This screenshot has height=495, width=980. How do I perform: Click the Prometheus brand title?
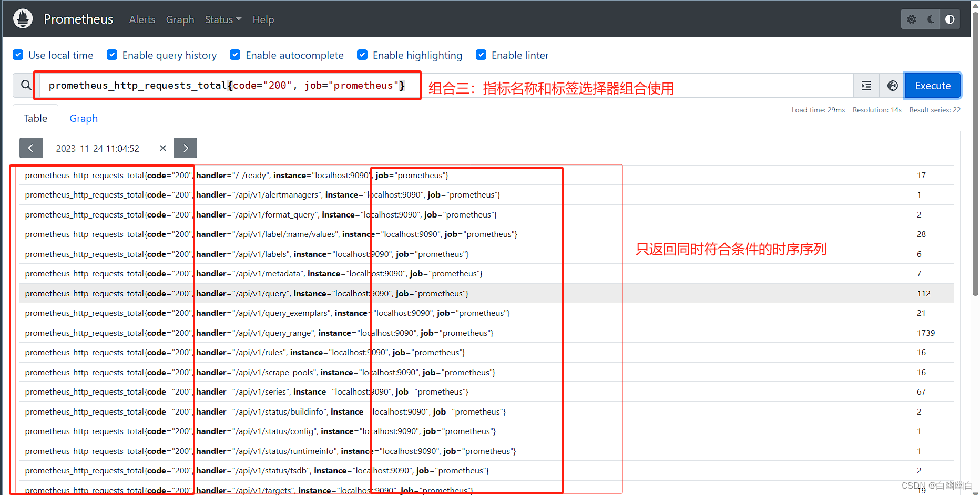78,19
